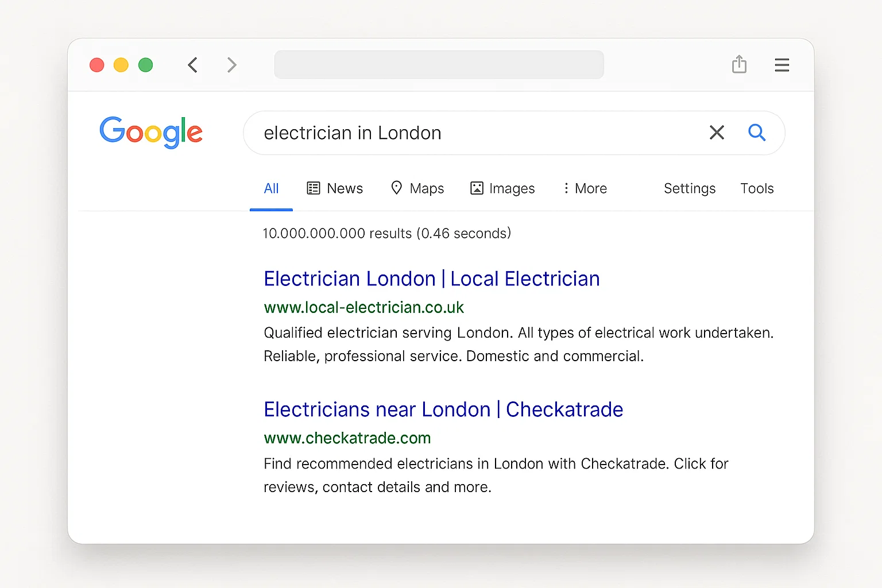The height and width of the screenshot is (588, 882).
Task: Click the browser forward arrow icon
Action: pos(231,65)
